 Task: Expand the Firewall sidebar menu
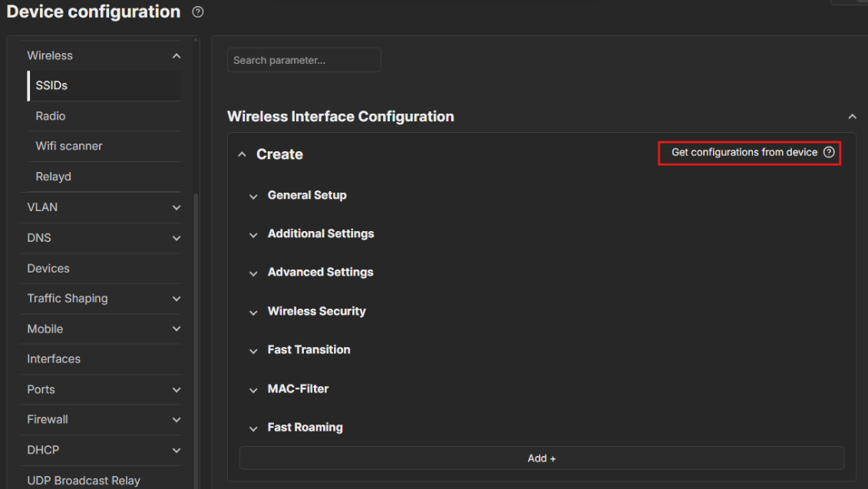177,420
